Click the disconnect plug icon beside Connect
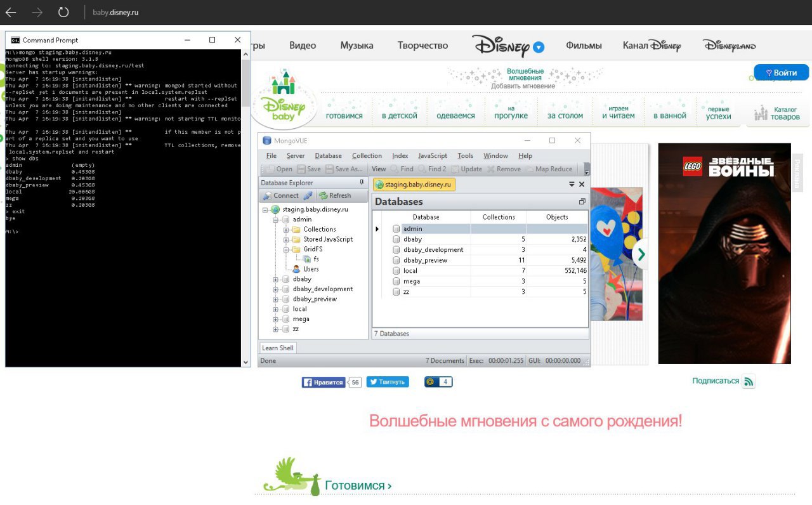 [308, 195]
